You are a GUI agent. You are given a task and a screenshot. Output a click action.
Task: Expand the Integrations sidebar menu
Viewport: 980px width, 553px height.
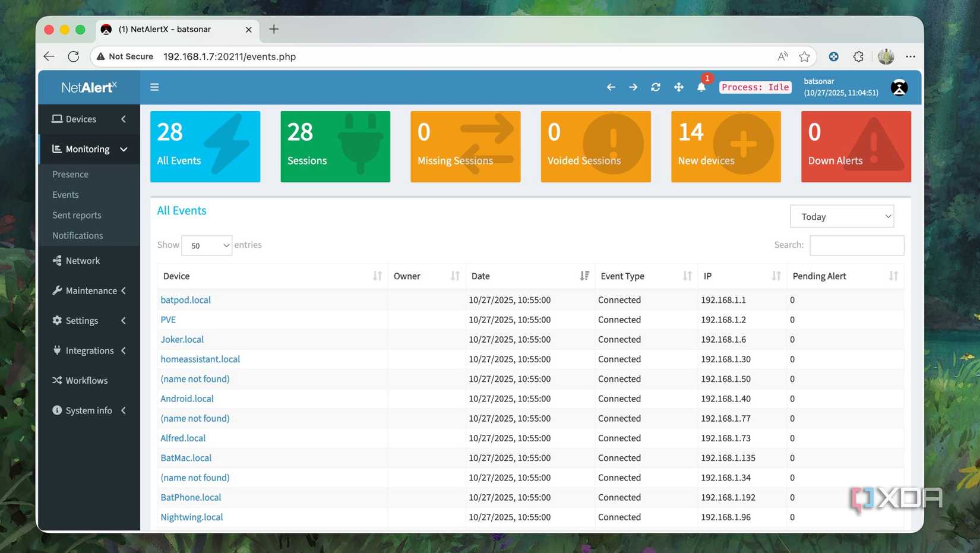pos(89,350)
